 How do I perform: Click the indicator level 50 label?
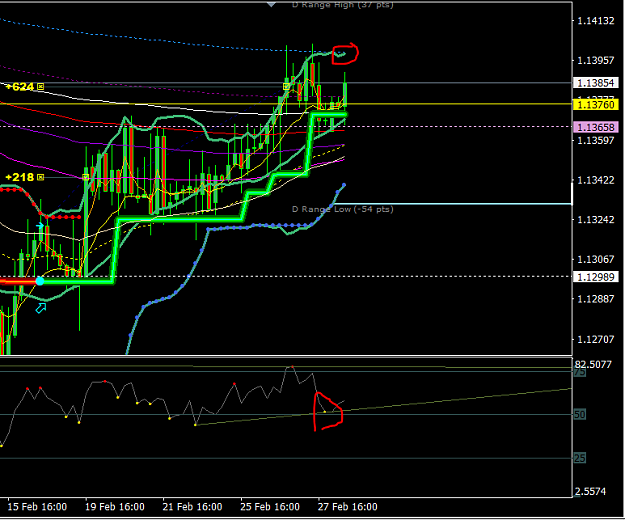[580, 414]
